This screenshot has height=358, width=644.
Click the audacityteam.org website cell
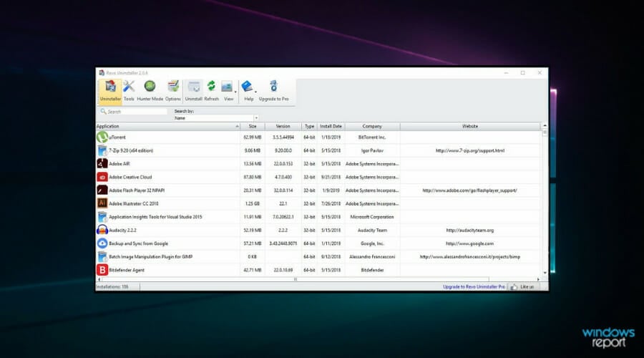(x=470, y=230)
